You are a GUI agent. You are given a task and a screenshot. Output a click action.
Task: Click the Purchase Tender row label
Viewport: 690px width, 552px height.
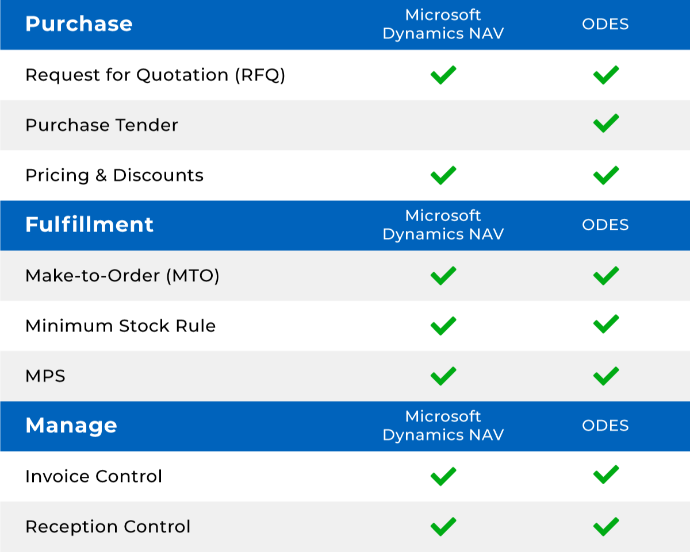coord(102,125)
